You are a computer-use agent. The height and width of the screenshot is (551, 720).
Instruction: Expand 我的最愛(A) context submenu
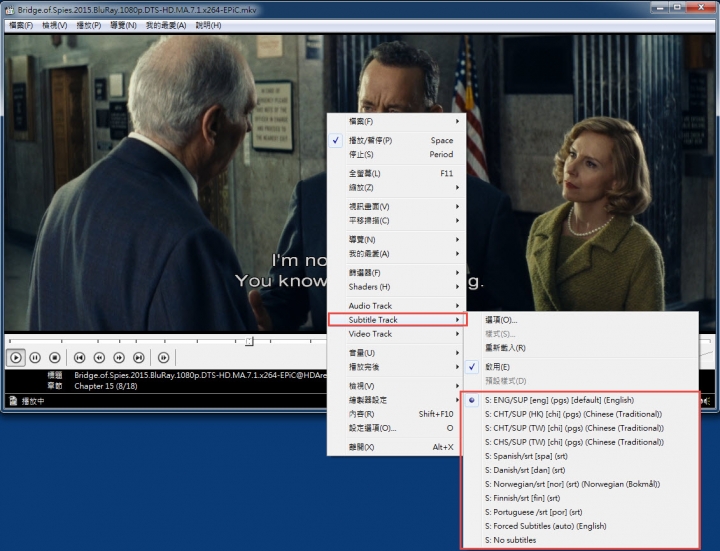pos(397,254)
